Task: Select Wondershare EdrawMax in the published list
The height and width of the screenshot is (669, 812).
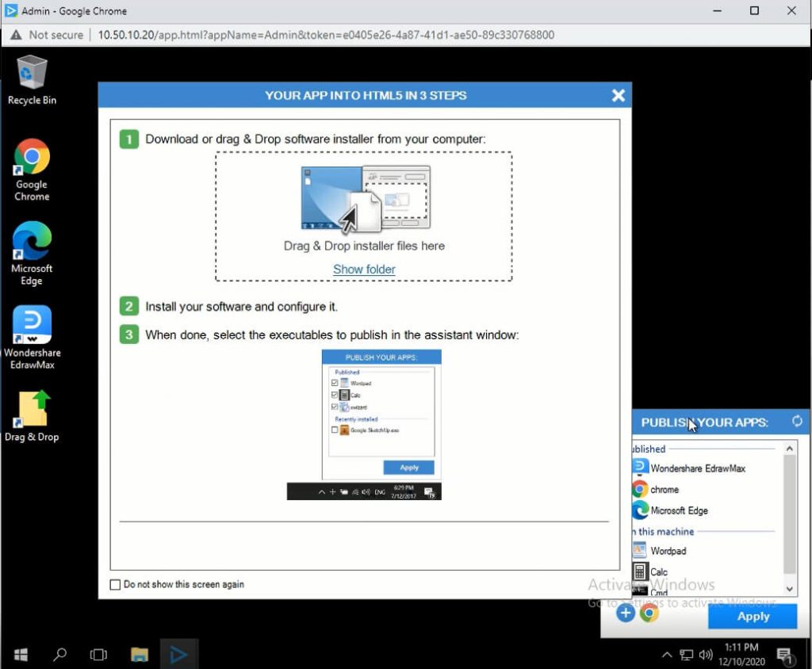Action: 697,468
